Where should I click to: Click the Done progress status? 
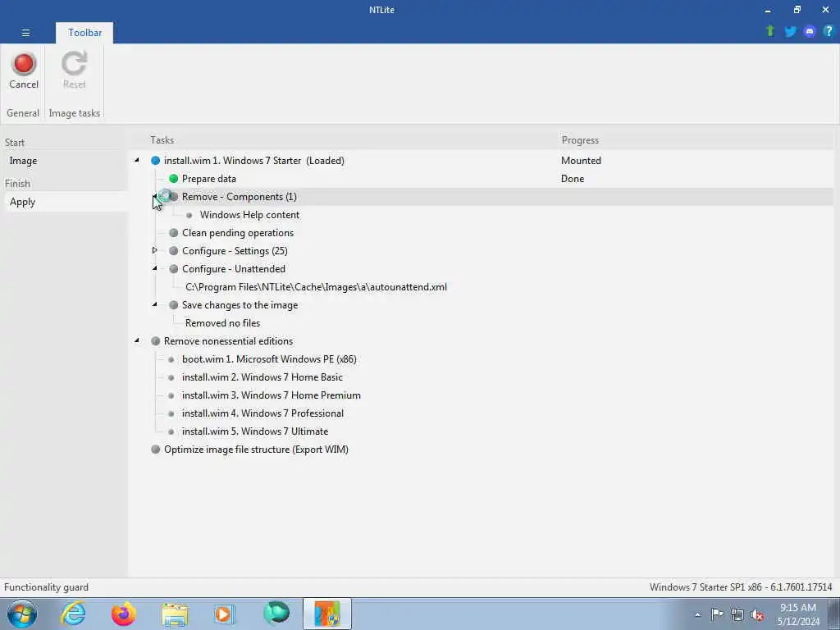tap(572, 178)
